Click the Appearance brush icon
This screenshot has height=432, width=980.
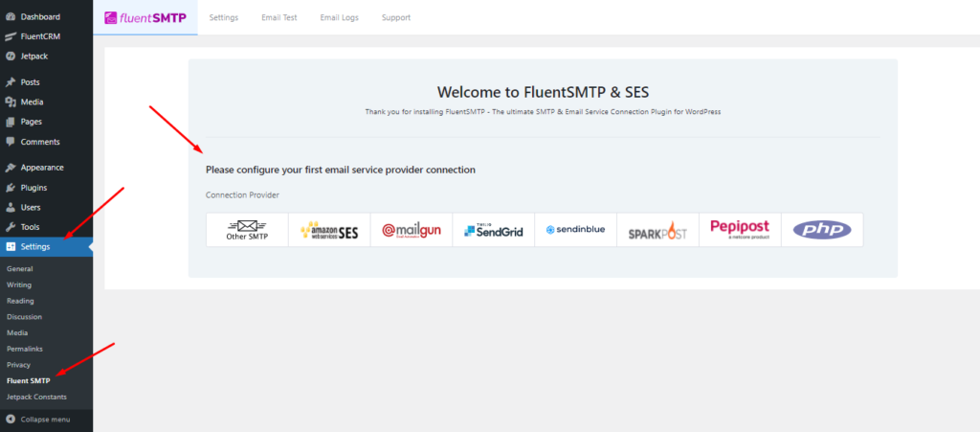[x=10, y=168]
